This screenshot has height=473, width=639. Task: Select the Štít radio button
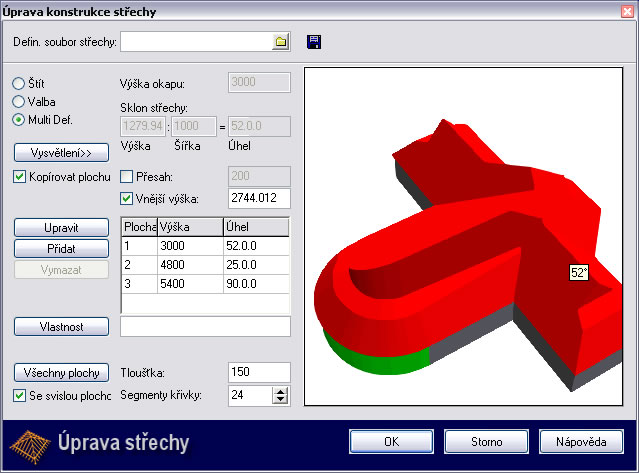pos(18,83)
